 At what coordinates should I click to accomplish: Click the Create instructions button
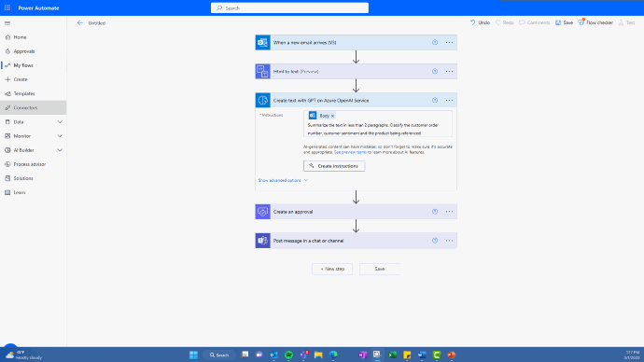pyautogui.click(x=334, y=166)
